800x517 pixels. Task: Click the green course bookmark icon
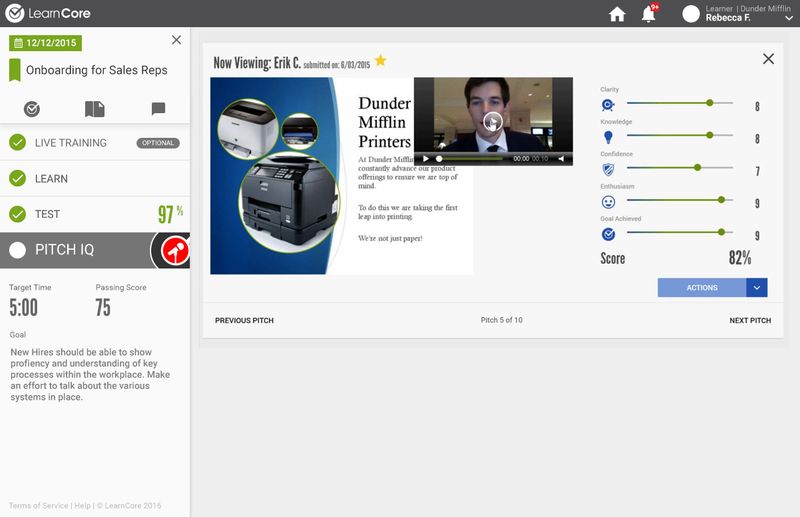click(15, 70)
